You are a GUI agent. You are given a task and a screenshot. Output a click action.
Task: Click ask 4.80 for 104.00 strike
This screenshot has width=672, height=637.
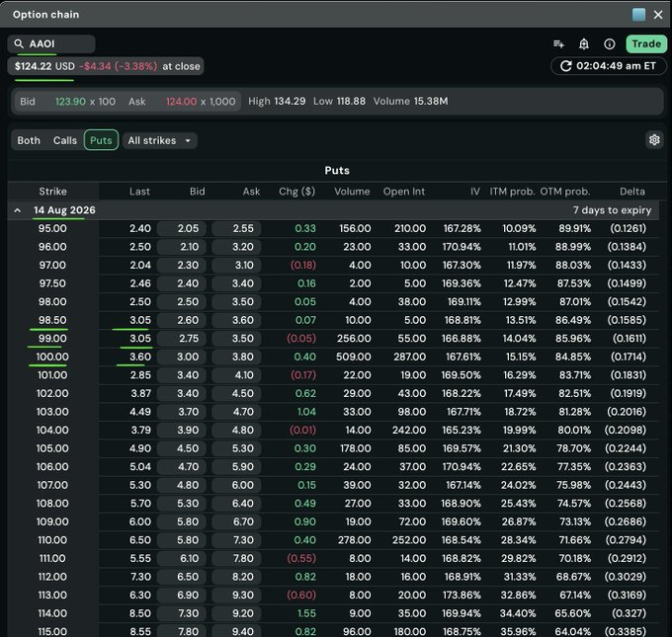[x=236, y=430]
